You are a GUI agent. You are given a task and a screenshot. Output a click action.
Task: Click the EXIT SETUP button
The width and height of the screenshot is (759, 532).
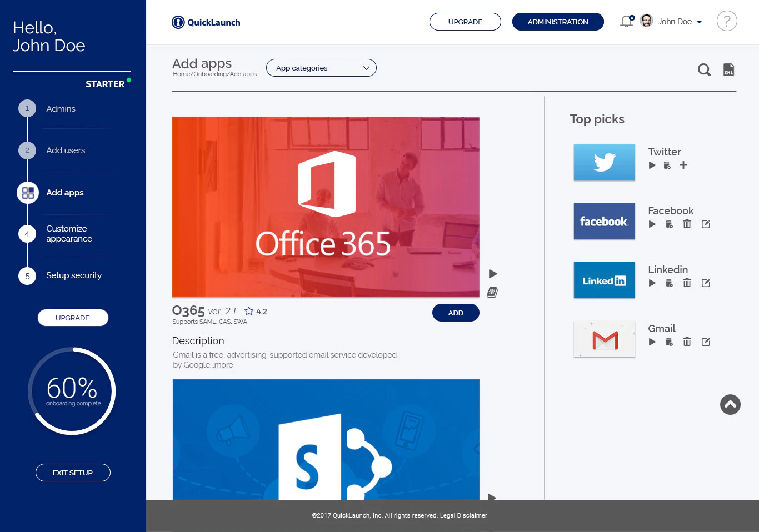[73, 472]
